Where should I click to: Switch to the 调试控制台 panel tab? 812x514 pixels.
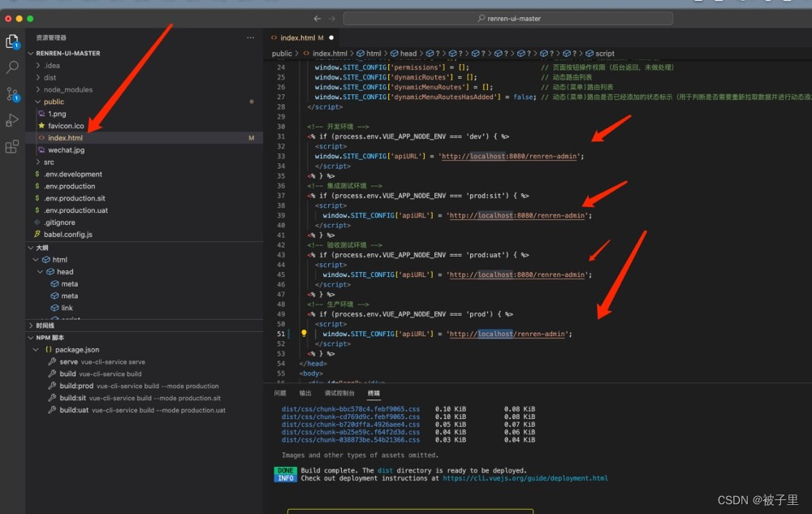(339, 393)
